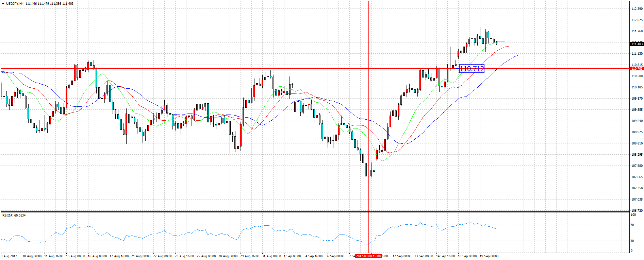Image resolution: width=644 pixels, height=260 pixels.
Task: Select the blue 110.712 price label box
Action: [x=472, y=69]
